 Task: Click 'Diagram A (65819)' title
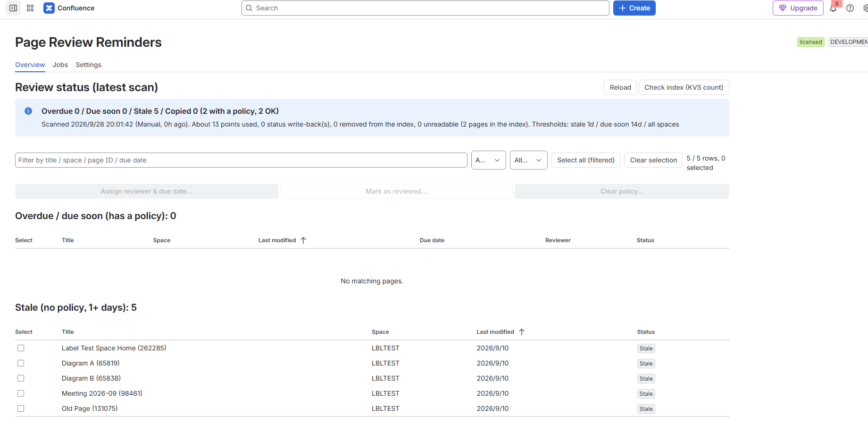91,363
